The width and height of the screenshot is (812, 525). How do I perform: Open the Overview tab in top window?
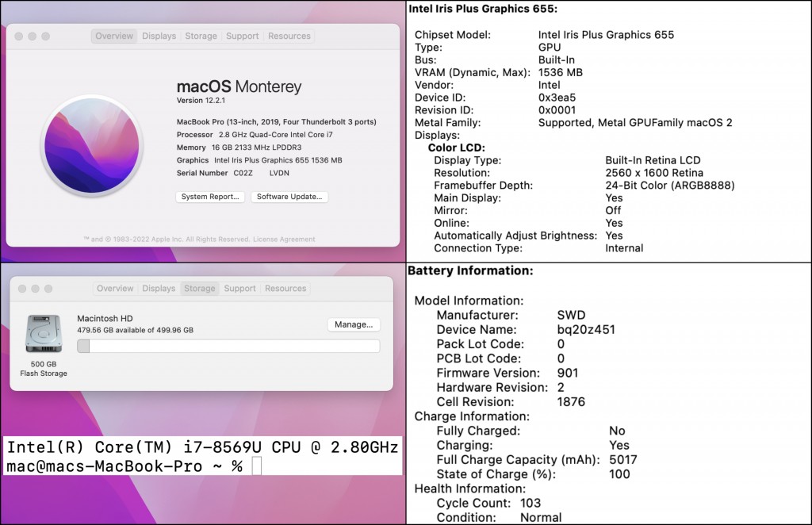[114, 36]
